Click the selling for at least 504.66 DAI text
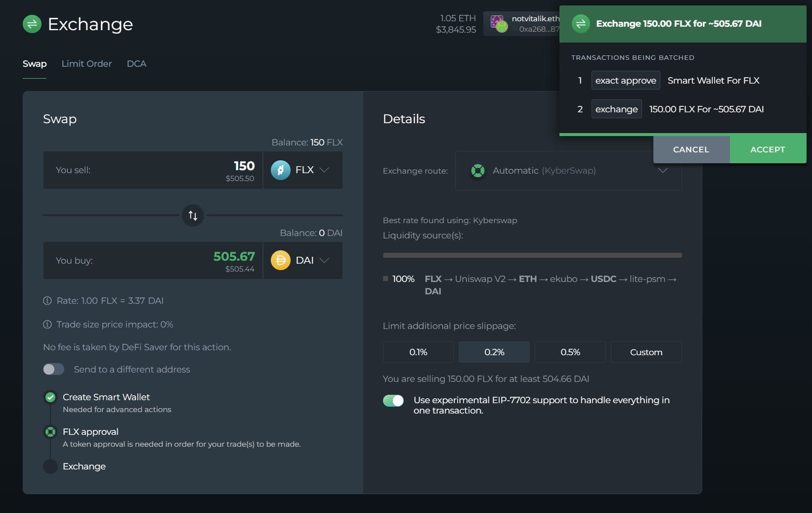 (486, 379)
